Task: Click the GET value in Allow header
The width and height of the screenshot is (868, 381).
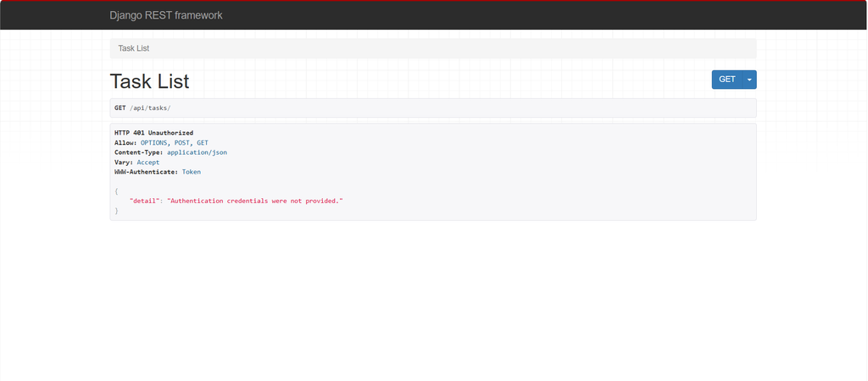Action: coord(203,143)
